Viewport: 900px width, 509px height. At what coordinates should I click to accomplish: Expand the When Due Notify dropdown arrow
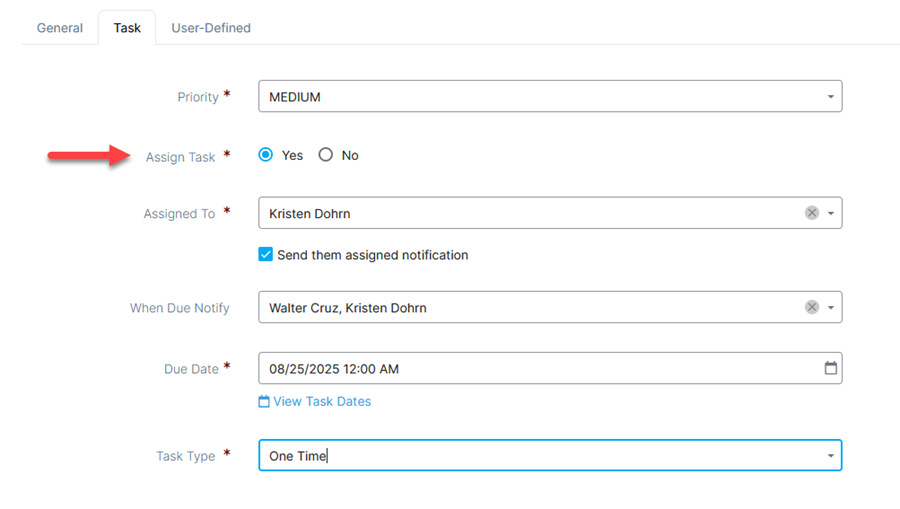point(831,308)
